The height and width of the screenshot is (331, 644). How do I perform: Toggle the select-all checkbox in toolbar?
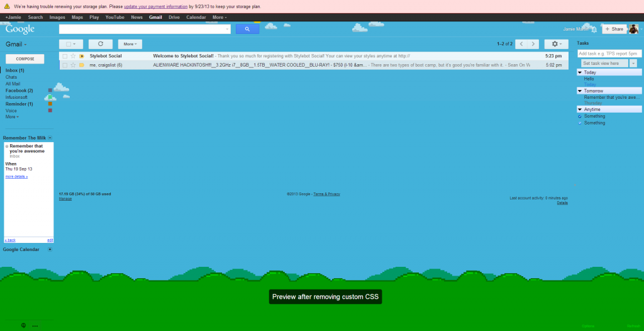[x=69, y=44]
